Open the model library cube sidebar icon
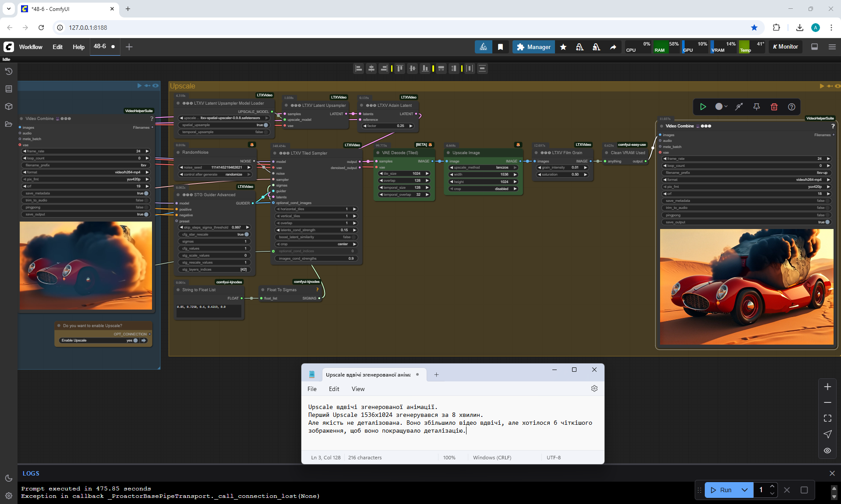Screen dimensions: 841x504 [x=8, y=106]
